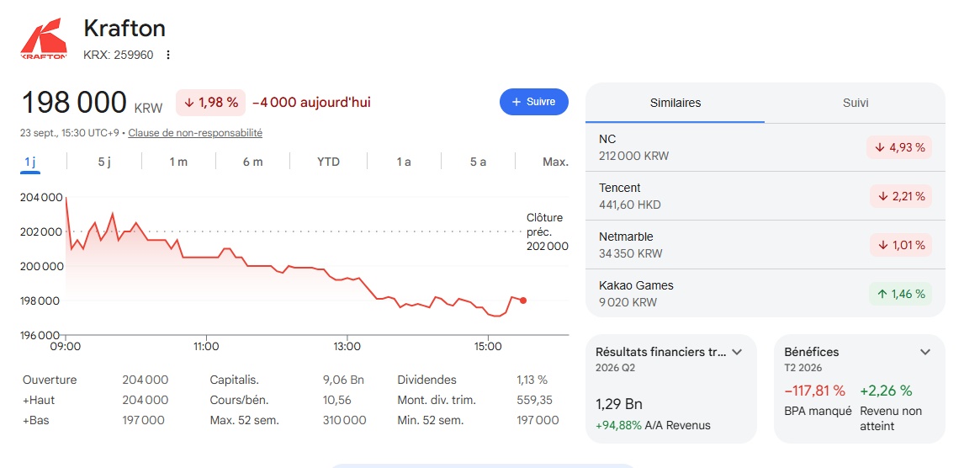The height and width of the screenshot is (468, 980).
Task: Click the Krafton page title
Action: tap(124, 28)
